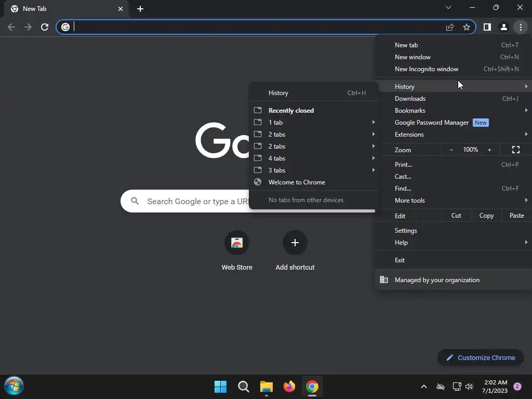Image resolution: width=532 pixels, height=399 pixels.
Task: Click the Add shortcut plus icon
Action: pyautogui.click(x=295, y=243)
